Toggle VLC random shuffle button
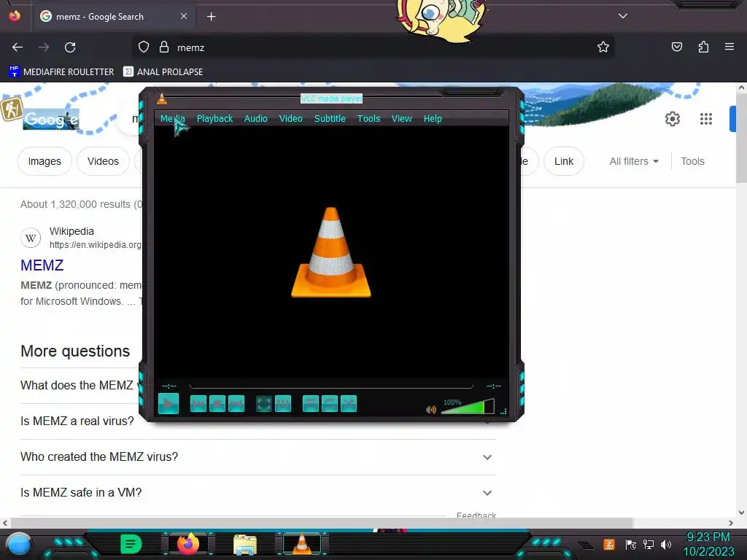 [349, 404]
